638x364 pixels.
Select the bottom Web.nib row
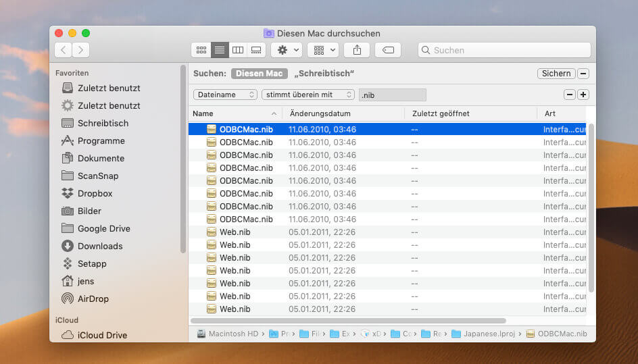(387, 309)
